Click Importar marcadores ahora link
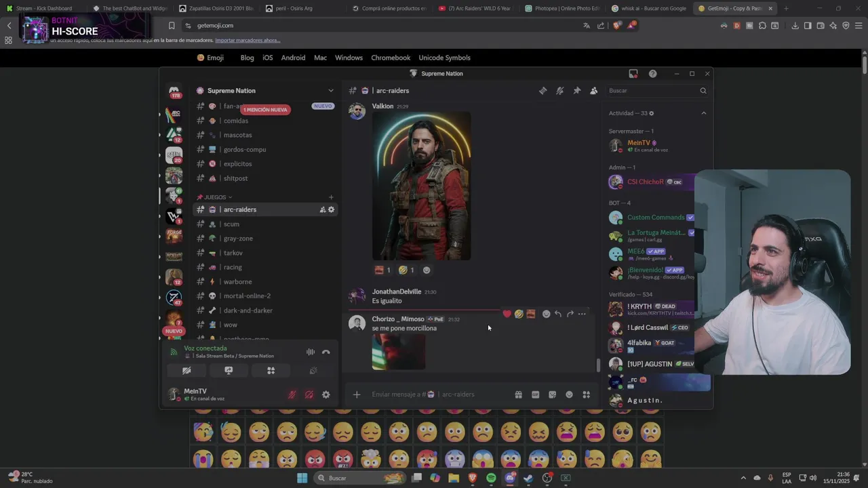 click(248, 40)
